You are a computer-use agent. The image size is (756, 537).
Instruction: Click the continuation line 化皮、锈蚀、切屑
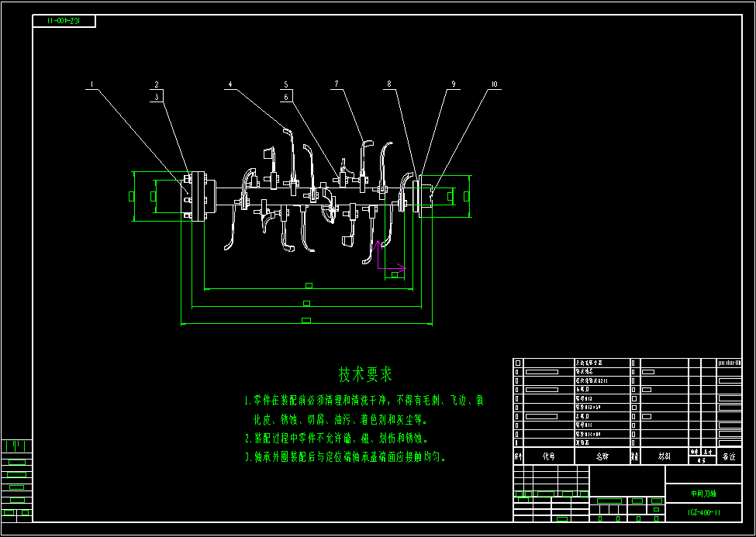point(340,420)
